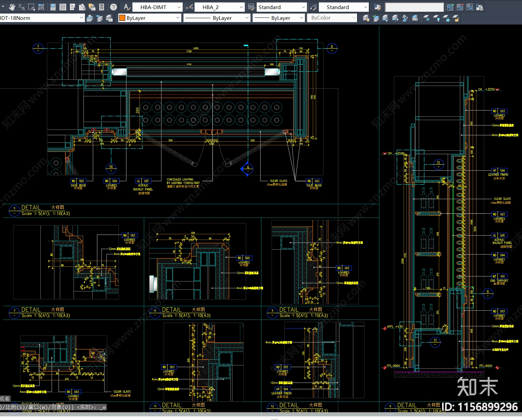Click the Layer Match icon

(x=366, y=18)
